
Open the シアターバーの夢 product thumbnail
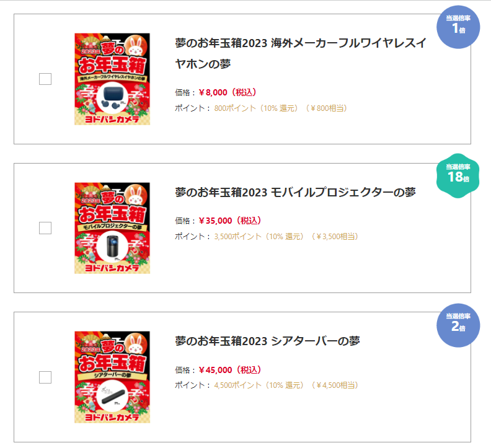[112, 377]
